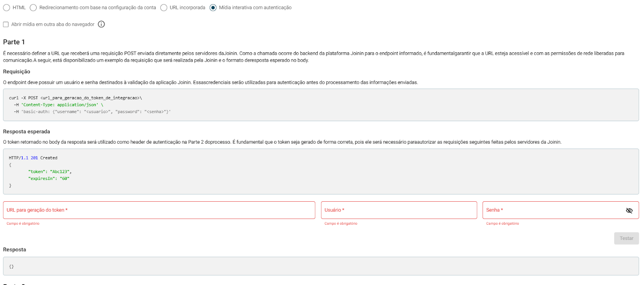Click the Campo é obrigatório text under Usuário
Image resolution: width=644 pixels, height=285 pixels.
click(x=341, y=223)
